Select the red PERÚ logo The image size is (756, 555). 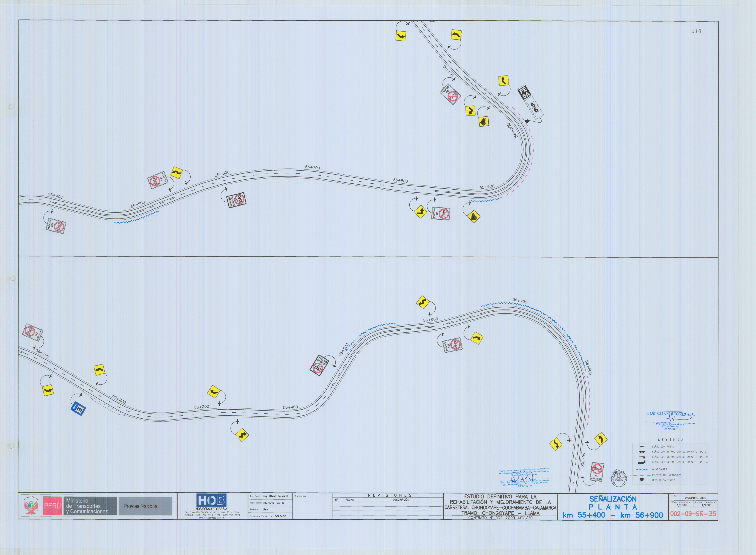(52, 506)
